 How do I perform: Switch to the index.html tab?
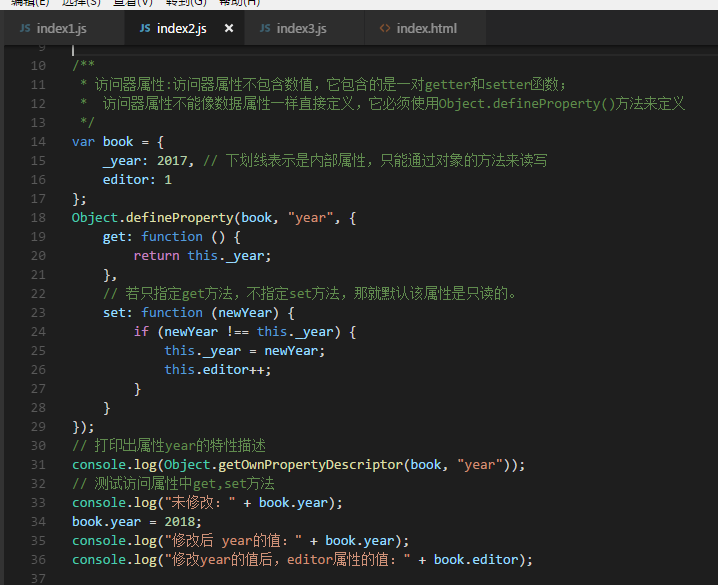[426, 28]
